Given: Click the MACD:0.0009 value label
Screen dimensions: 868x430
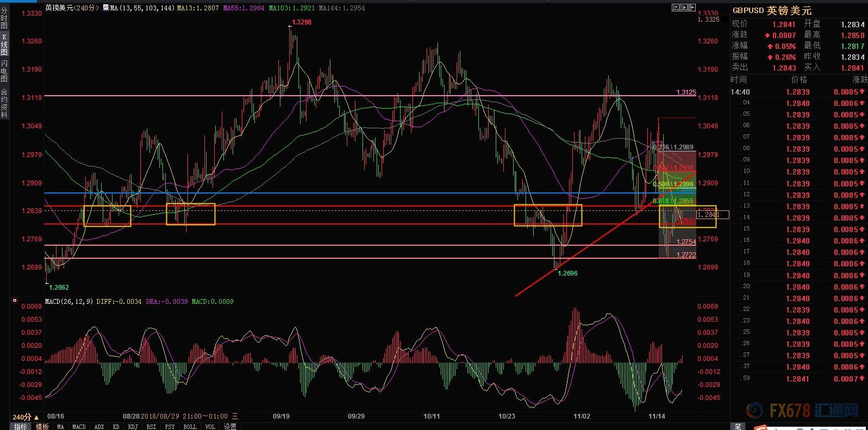Looking at the screenshot, I should click(x=213, y=301).
